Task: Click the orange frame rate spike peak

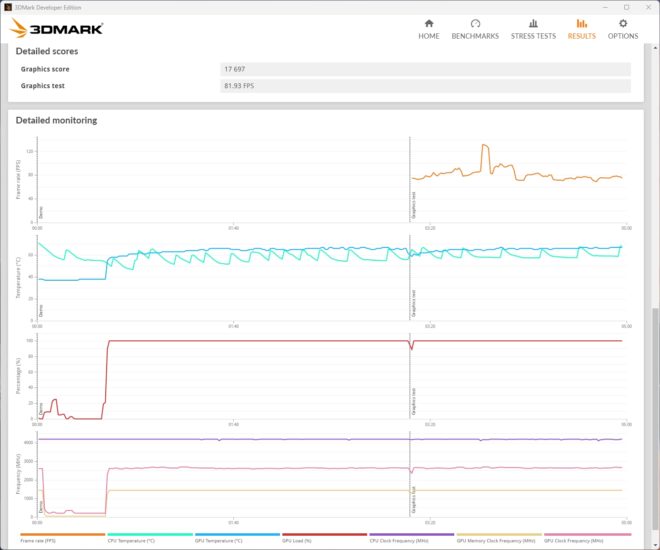Action: click(x=484, y=146)
